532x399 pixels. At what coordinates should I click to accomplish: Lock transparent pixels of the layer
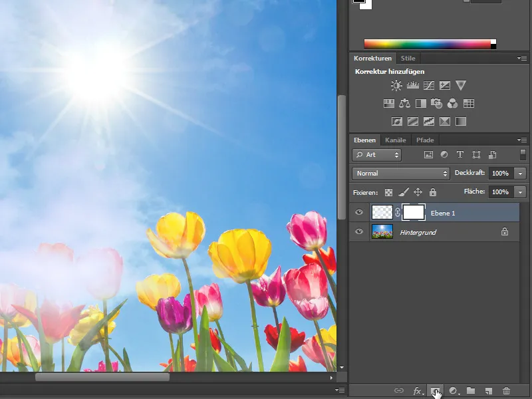point(388,192)
